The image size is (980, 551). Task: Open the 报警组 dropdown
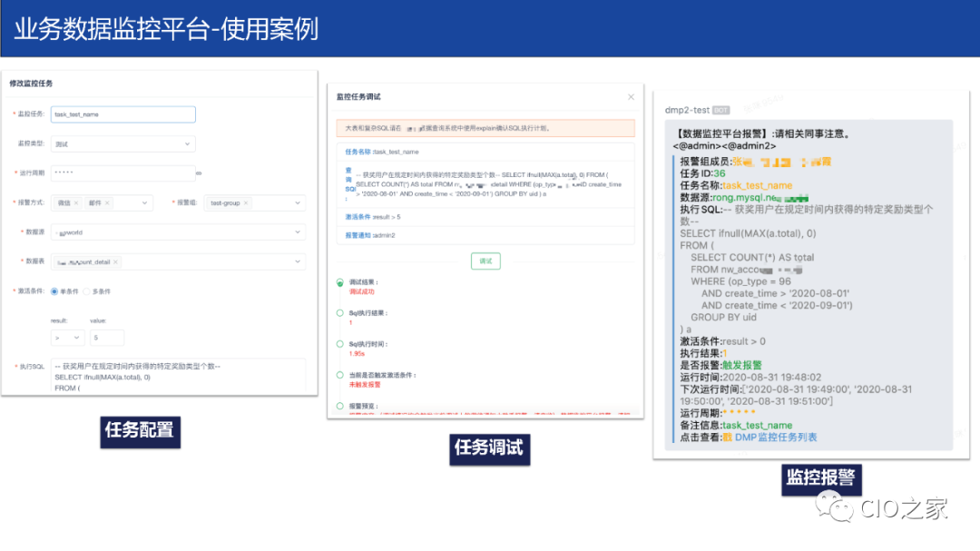298,203
